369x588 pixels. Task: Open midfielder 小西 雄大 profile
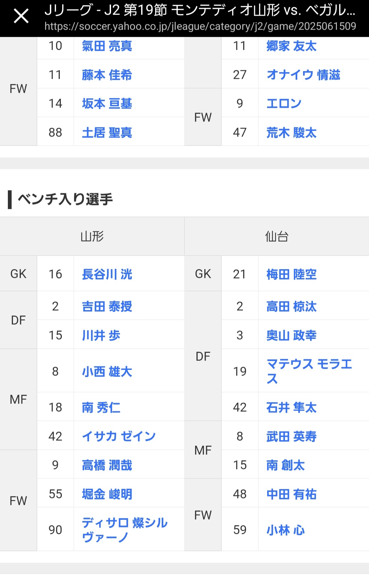pos(107,372)
